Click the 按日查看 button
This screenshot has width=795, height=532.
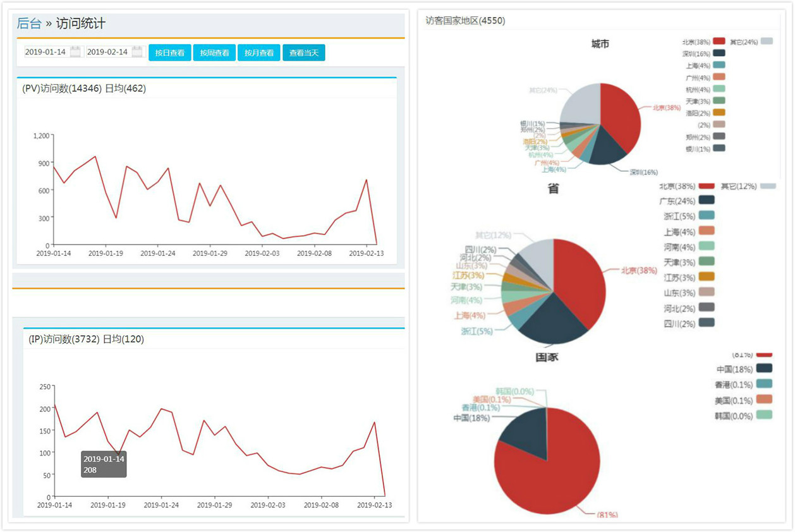click(x=170, y=52)
